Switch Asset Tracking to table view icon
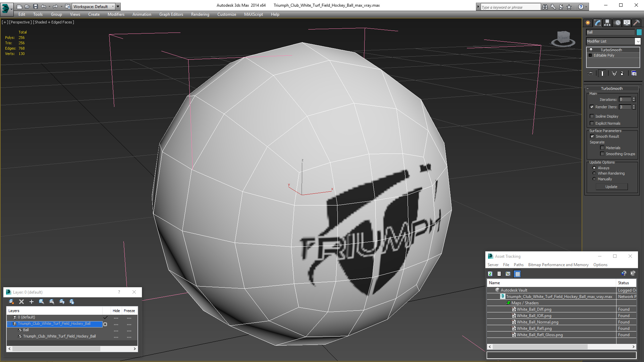Screen dimensions: 644x362 [517, 274]
